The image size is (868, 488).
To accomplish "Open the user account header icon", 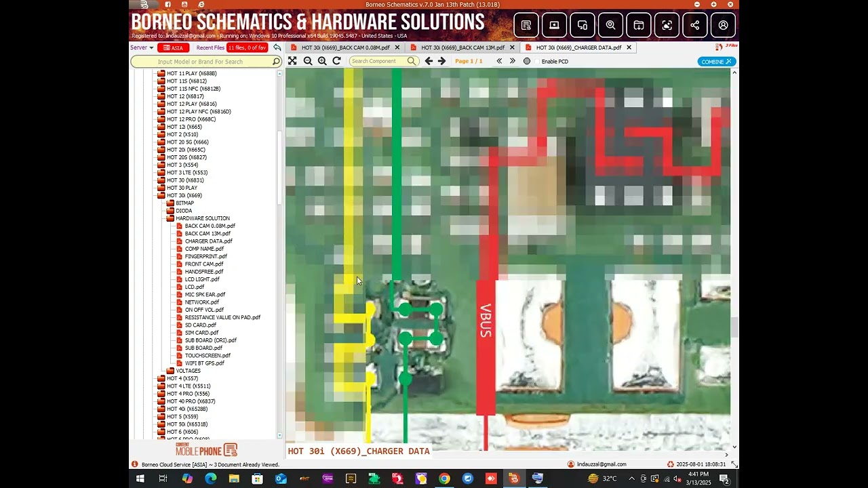I will tap(724, 25).
